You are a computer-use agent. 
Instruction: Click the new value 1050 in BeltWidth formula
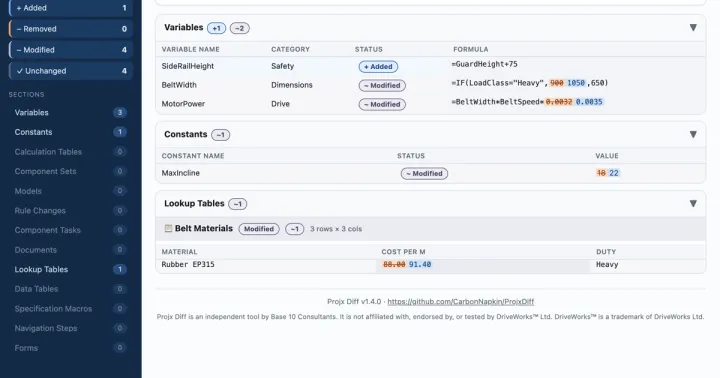[576, 83]
